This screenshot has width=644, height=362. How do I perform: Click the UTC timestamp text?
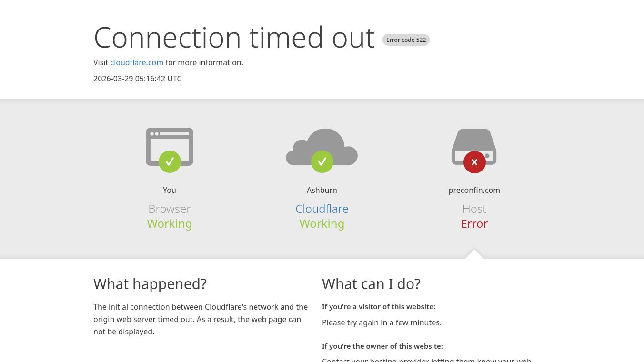pos(137,79)
